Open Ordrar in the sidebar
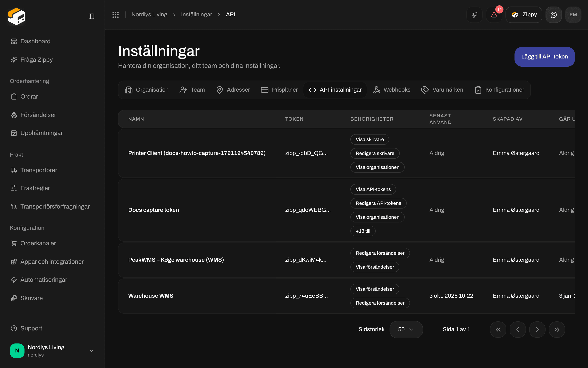Image resolution: width=588 pixels, height=368 pixels. (24, 97)
